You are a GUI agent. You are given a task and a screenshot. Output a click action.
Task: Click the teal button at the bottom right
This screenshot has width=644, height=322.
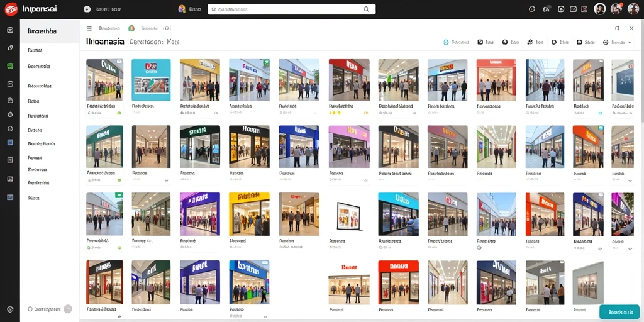(619, 312)
